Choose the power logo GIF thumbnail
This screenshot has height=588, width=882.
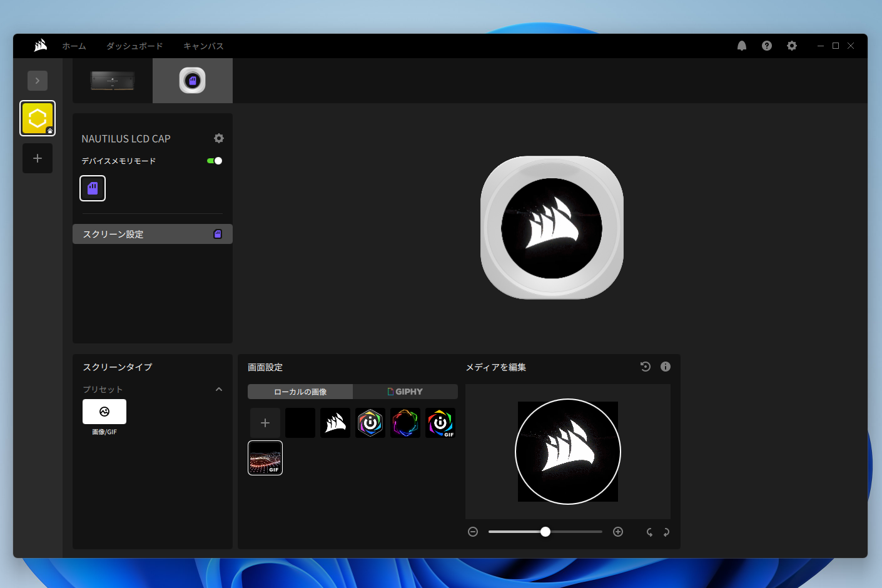point(440,423)
